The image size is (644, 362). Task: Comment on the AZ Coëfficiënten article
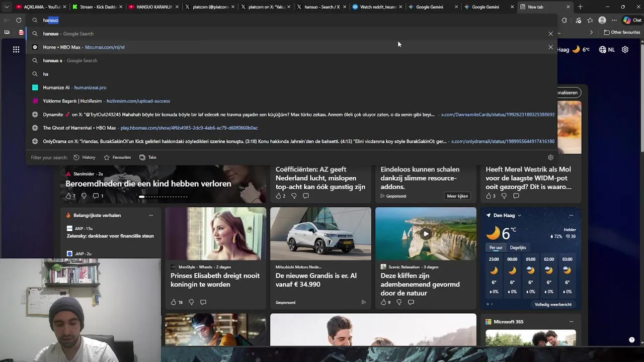click(x=305, y=196)
